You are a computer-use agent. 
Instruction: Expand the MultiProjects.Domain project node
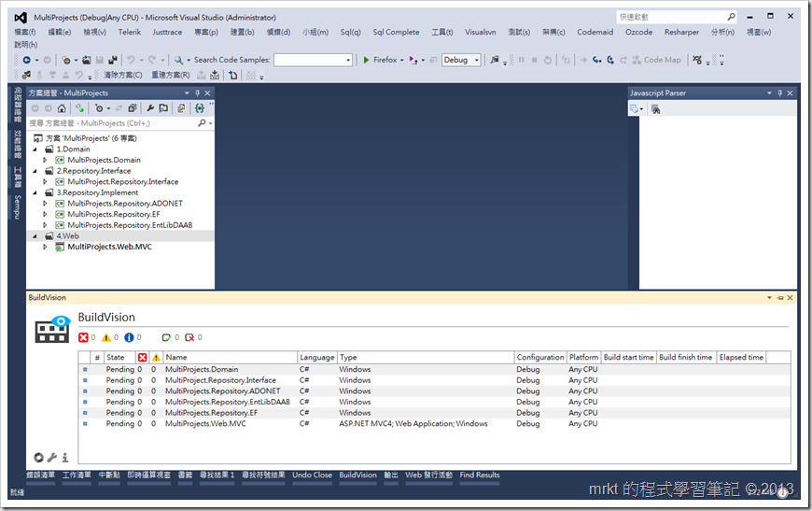coord(45,160)
